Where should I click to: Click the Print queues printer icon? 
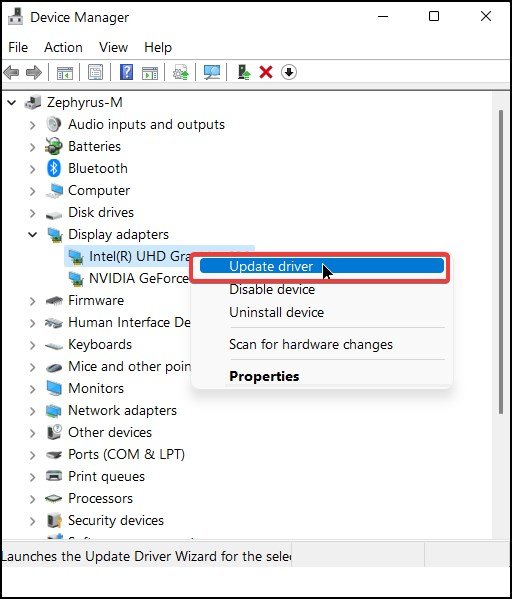pyautogui.click(x=53, y=476)
